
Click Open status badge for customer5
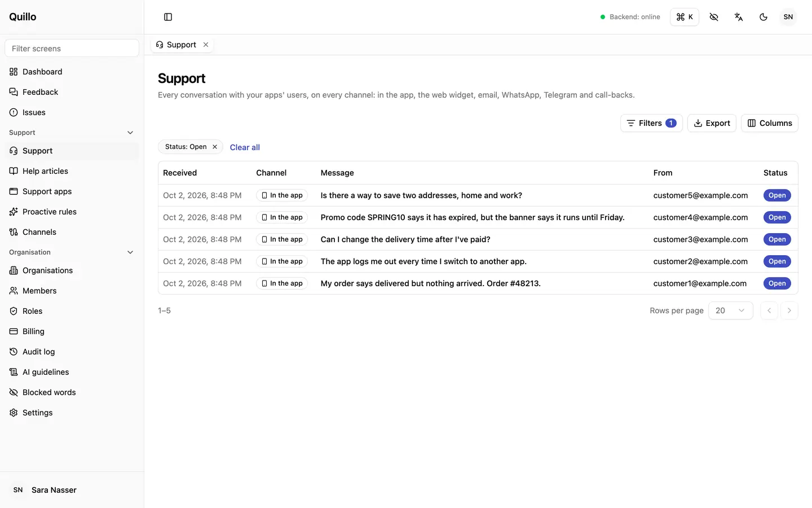tap(777, 195)
